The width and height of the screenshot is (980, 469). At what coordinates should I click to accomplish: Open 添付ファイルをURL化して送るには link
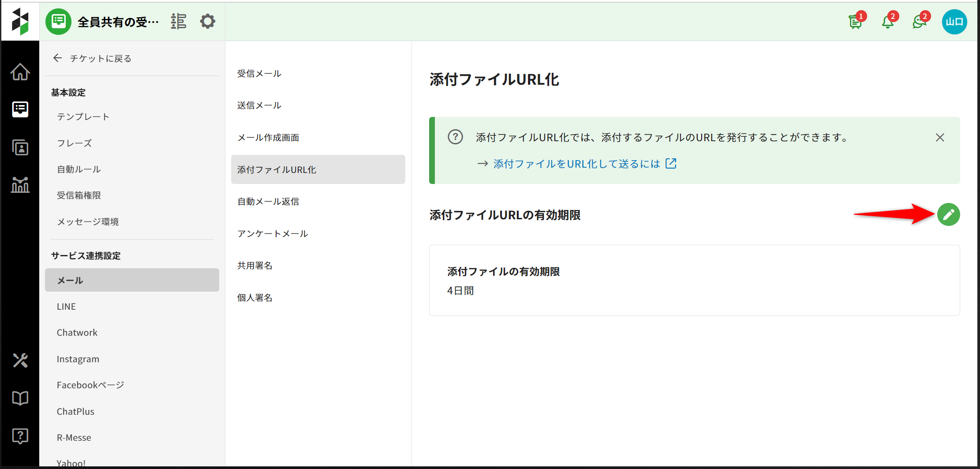pos(576,164)
